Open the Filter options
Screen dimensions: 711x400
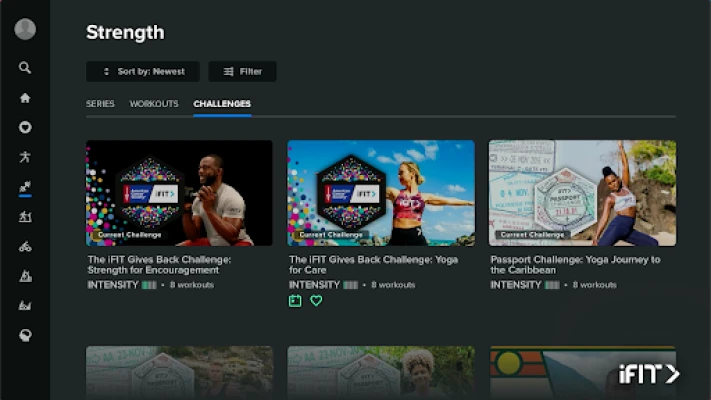coord(242,72)
